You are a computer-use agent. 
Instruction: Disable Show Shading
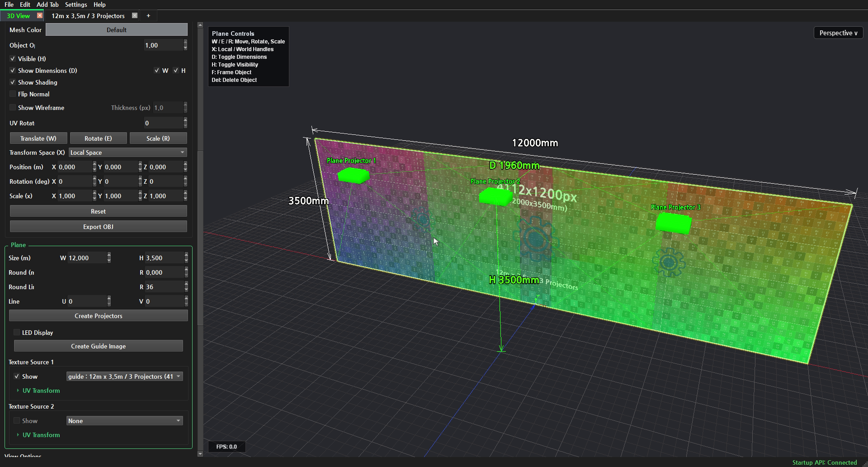coord(13,82)
